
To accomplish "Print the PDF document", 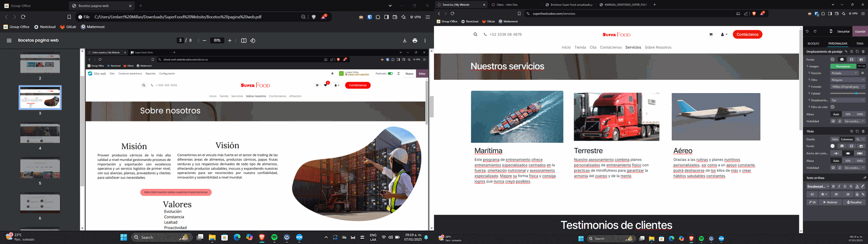I will 415,40.
